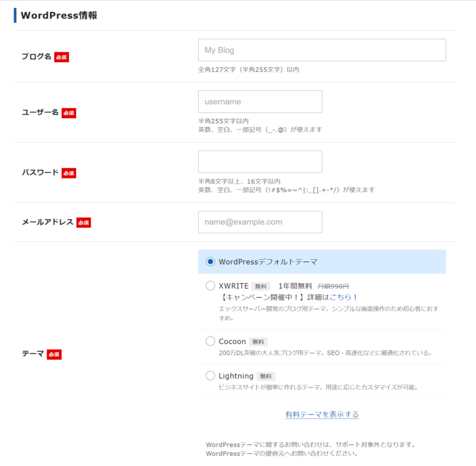Click the 必須 badge beside メールアドレス
The width and height of the screenshot is (476, 466).
(x=83, y=223)
